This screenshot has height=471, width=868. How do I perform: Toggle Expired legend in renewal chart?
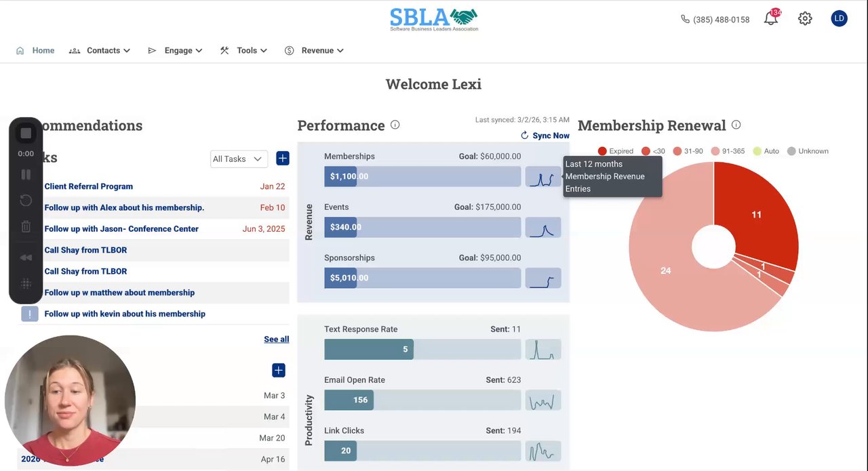click(615, 151)
